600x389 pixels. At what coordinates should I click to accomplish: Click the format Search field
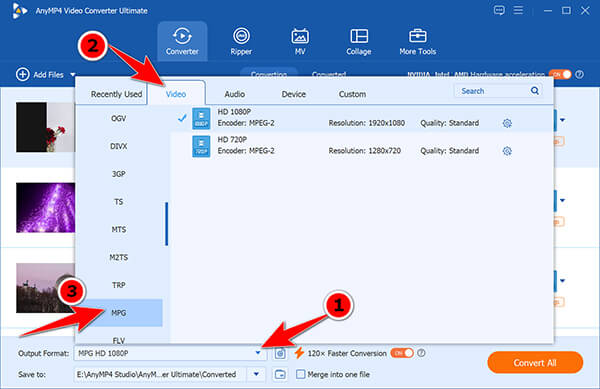[493, 91]
